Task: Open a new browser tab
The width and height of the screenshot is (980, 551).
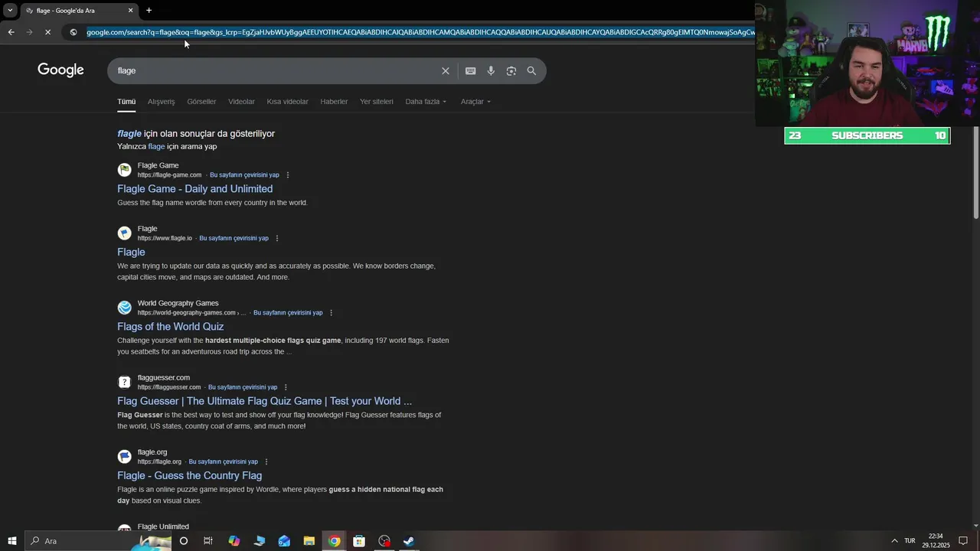Action: [x=149, y=11]
